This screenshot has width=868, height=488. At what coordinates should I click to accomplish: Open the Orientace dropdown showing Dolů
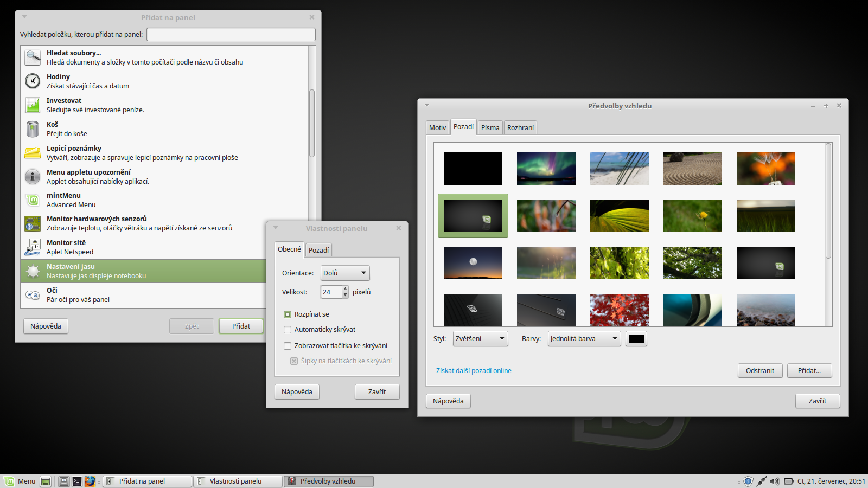point(344,273)
